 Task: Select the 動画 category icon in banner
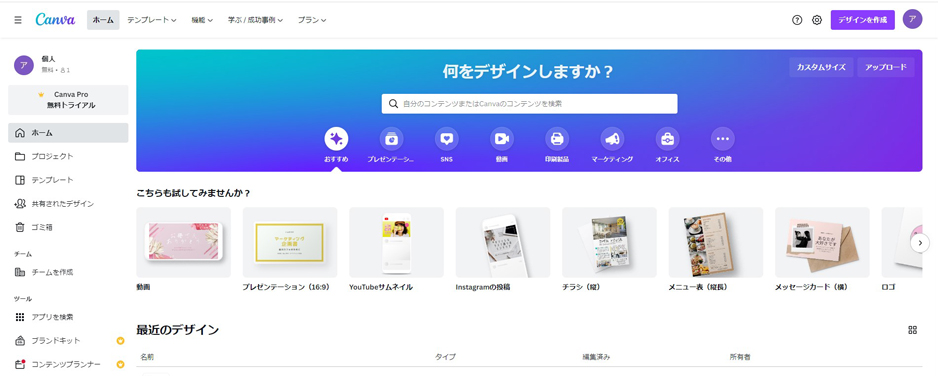pyautogui.click(x=501, y=139)
